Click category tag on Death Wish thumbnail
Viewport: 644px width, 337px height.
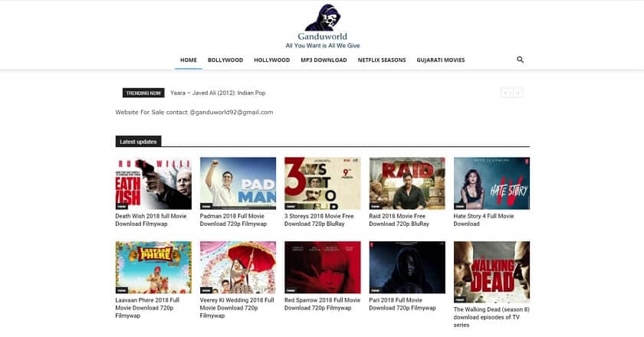[122, 206]
